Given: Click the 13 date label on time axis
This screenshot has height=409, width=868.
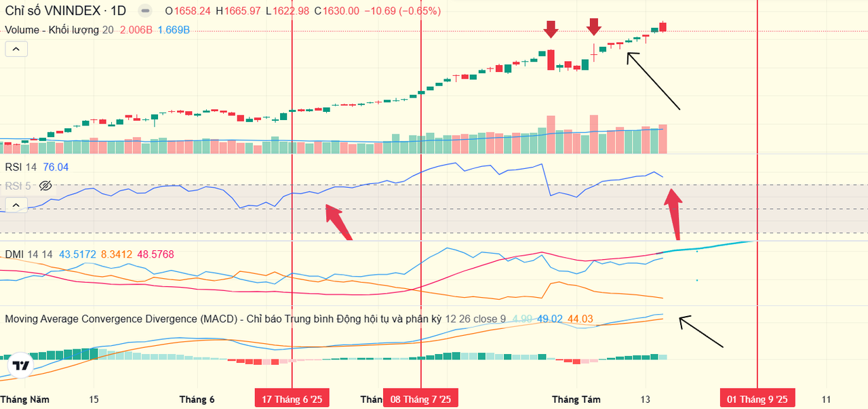Looking at the screenshot, I should pyautogui.click(x=645, y=399).
